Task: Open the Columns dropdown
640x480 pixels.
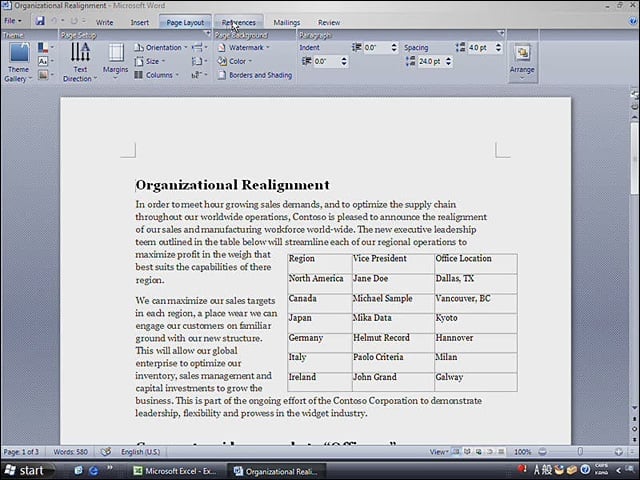Action: pyautogui.click(x=156, y=75)
